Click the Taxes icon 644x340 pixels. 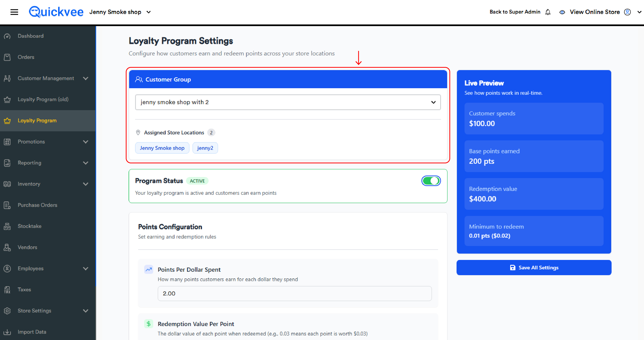7,290
